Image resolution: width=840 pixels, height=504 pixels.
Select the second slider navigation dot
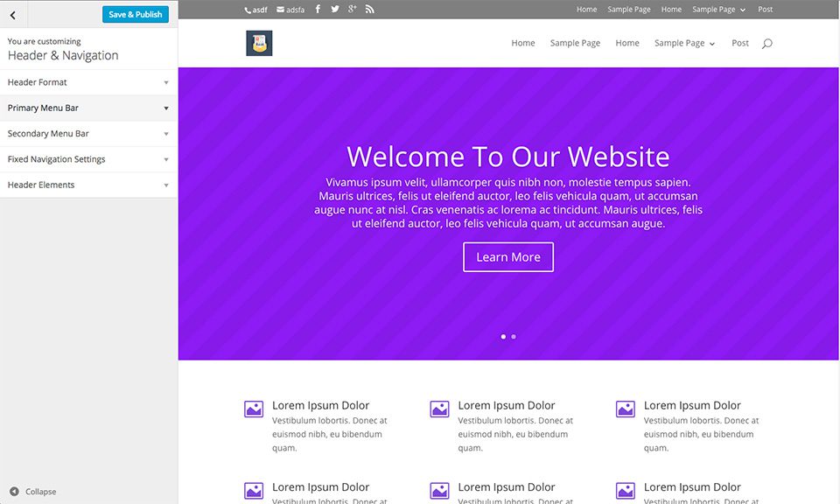pyautogui.click(x=514, y=336)
